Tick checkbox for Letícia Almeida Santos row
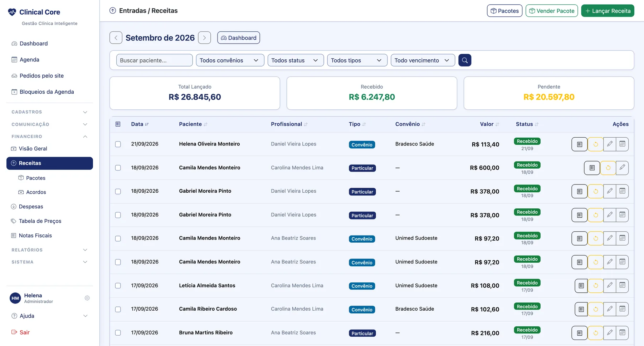 [x=118, y=286]
